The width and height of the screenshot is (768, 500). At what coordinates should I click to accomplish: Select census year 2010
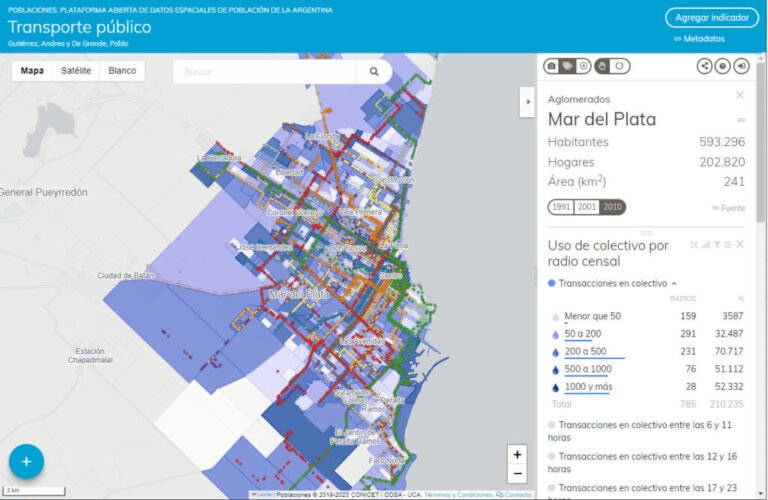(x=612, y=207)
